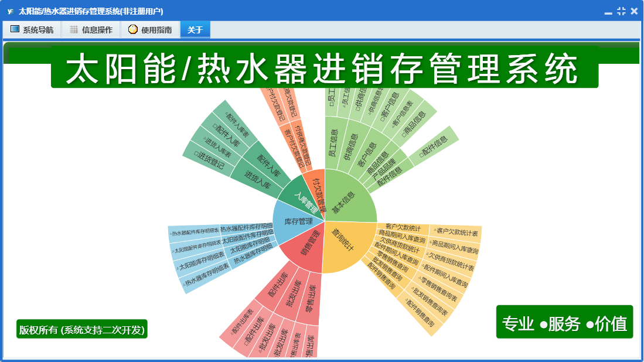Image resolution: width=644 pixels, height=362 pixels.
Task: Select the outer △配件销售查询 segment
Action: [420, 312]
